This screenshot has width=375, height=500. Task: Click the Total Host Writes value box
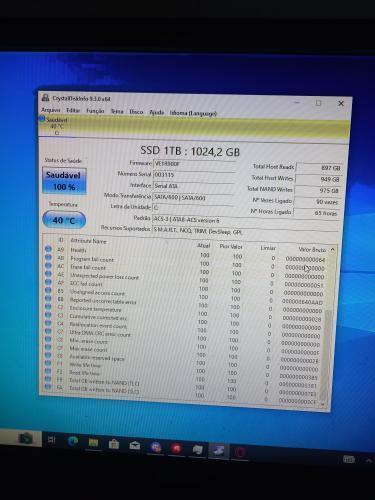[318, 179]
